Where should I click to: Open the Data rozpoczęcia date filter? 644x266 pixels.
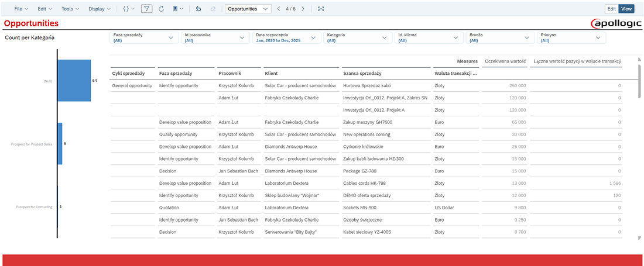287,37
